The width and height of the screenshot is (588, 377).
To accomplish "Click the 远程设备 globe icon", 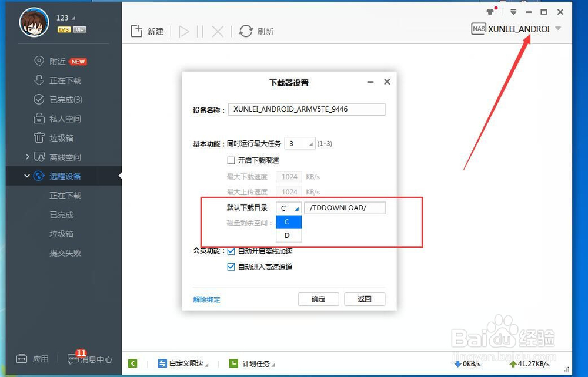I will coord(39,176).
